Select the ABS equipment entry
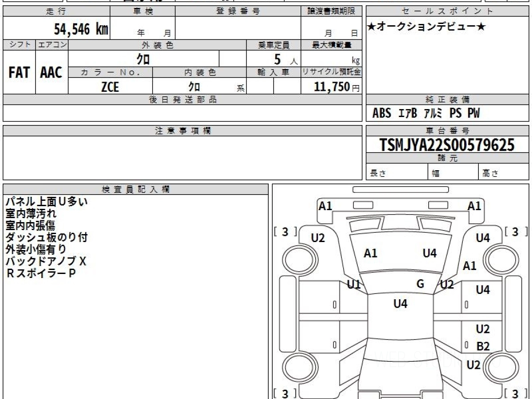 [x=382, y=113]
